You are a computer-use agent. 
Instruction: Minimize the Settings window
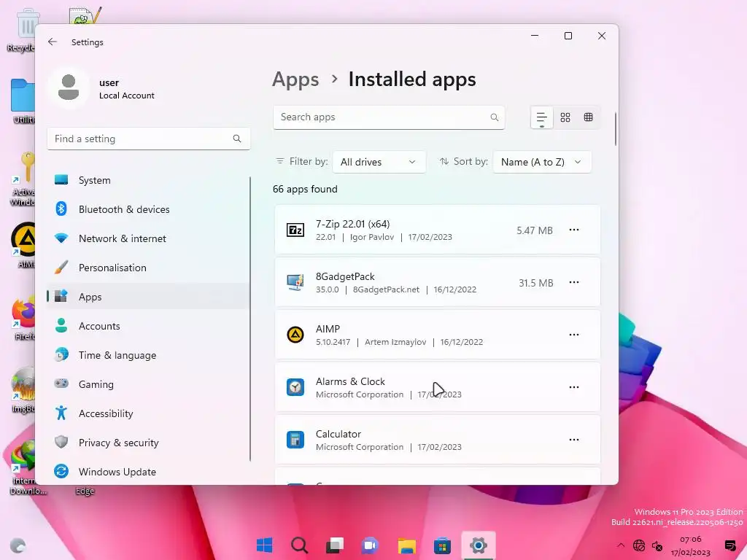[x=535, y=36]
